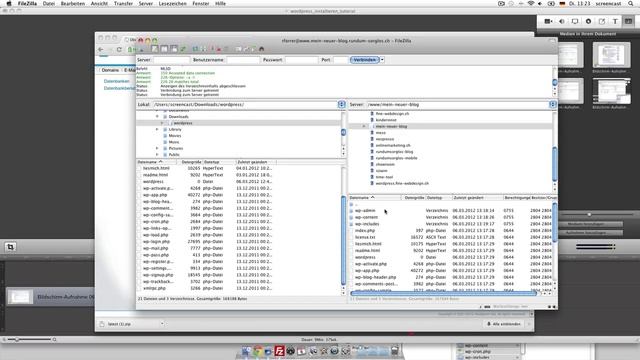Click the properties panel slider in ScreenFlow
The height and width of the screenshot is (360, 640).
pos(589,214)
